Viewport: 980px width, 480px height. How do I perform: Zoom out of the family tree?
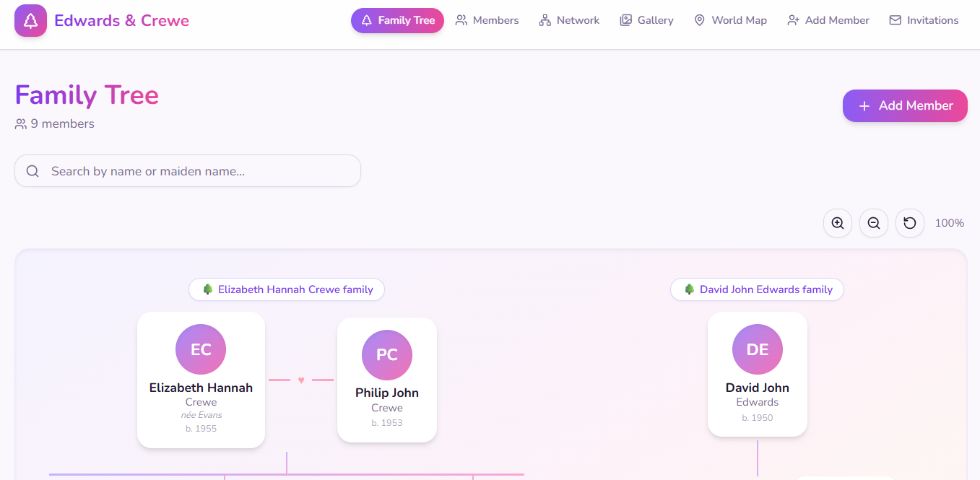874,223
